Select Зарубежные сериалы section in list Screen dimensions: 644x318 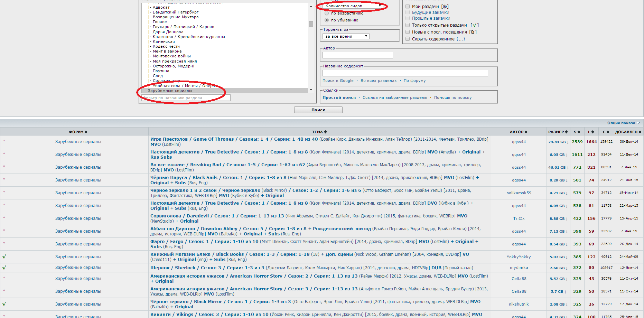[x=170, y=91]
